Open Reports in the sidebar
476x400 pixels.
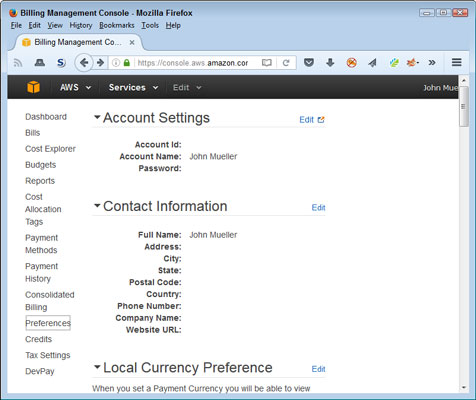[x=40, y=181]
